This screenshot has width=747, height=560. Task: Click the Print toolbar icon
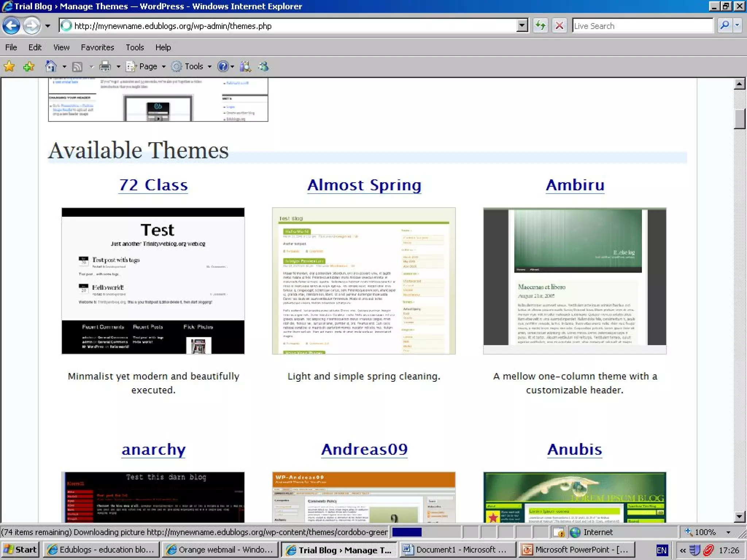105,66
